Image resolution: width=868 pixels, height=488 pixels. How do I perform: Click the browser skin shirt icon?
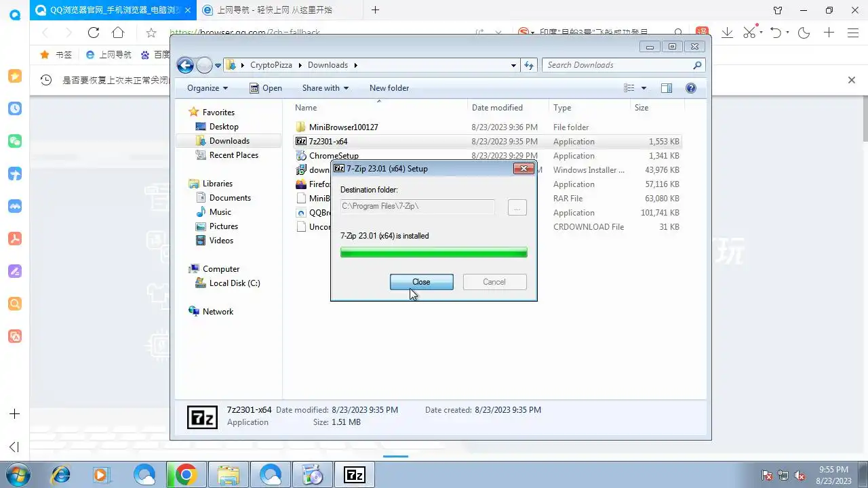click(x=778, y=10)
